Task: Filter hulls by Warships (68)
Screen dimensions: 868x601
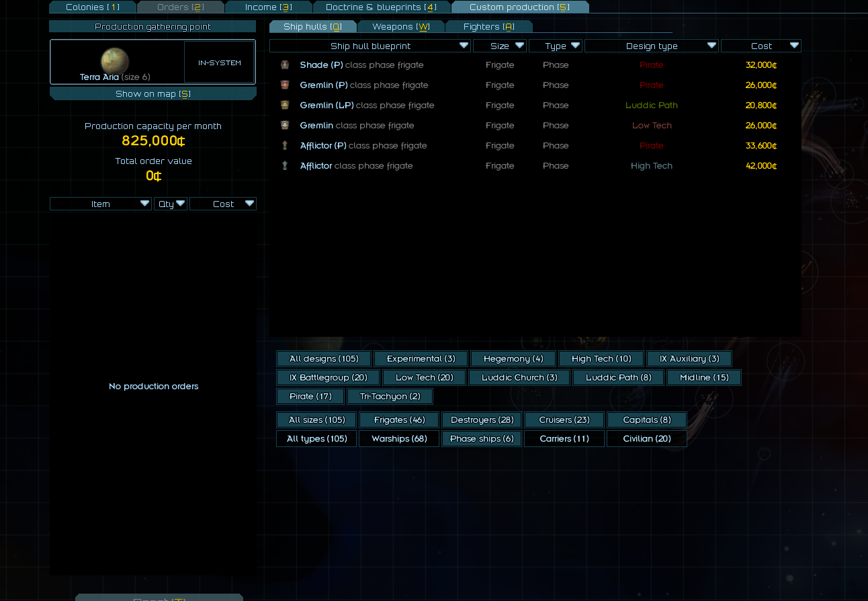Action: tap(399, 439)
